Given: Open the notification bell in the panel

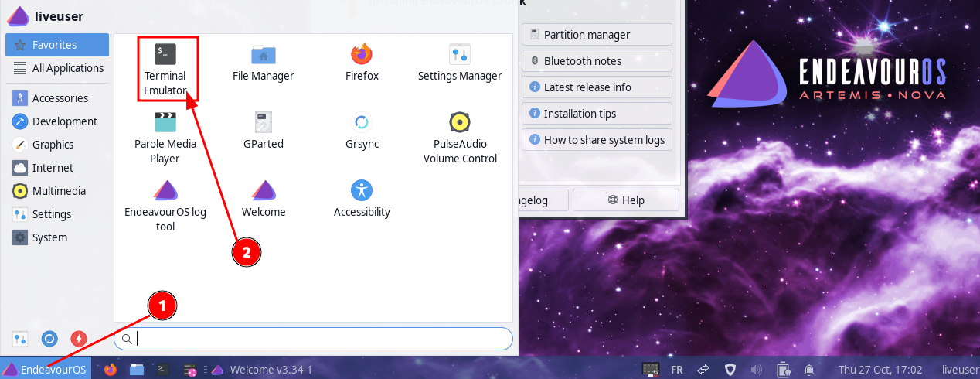Looking at the screenshot, I should tap(809, 370).
